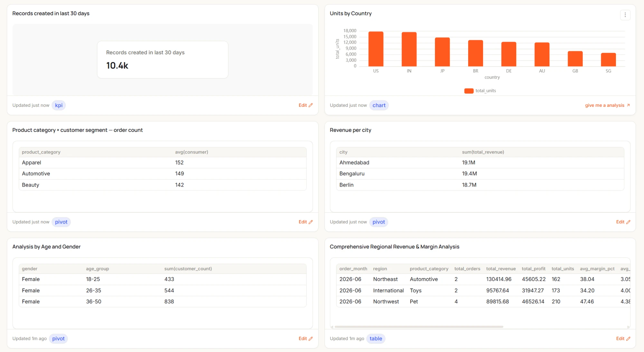The height and width of the screenshot is (352, 644).
Task: Edit the Analysis by Age and Gender pivot
Action: coord(306,338)
